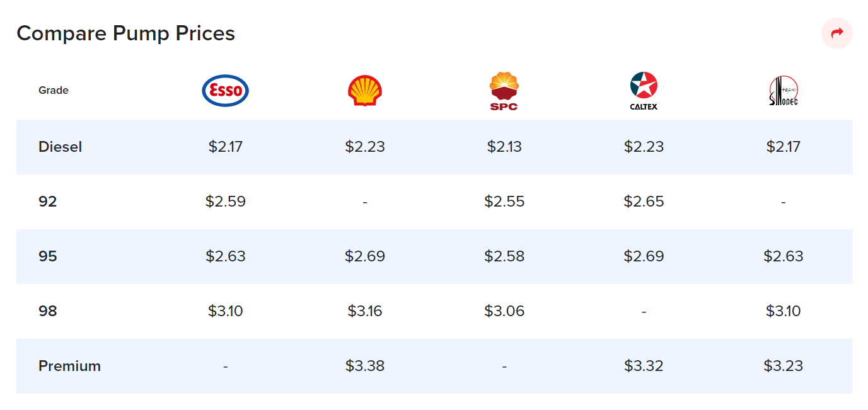Select the 98 grade label
The width and height of the screenshot is (868, 410).
[x=49, y=310]
